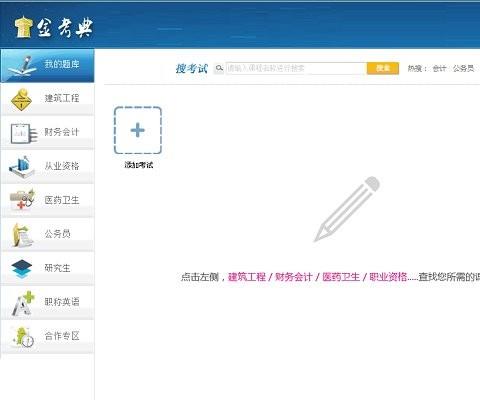Click the pink 建筑工程 link in hint text

247,277
